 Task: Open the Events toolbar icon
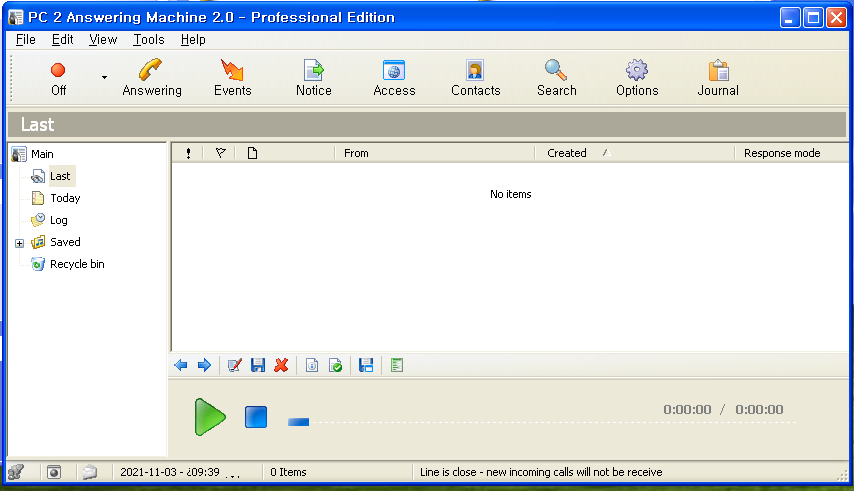tap(233, 78)
